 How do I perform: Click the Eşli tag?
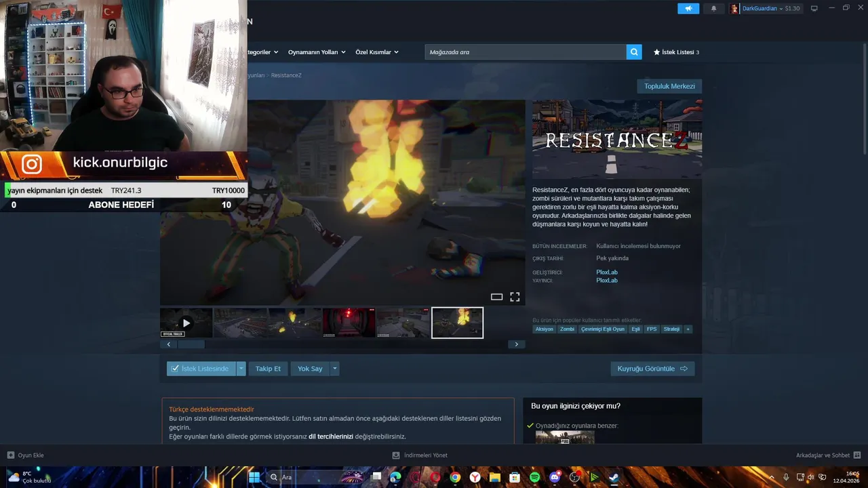635,329
